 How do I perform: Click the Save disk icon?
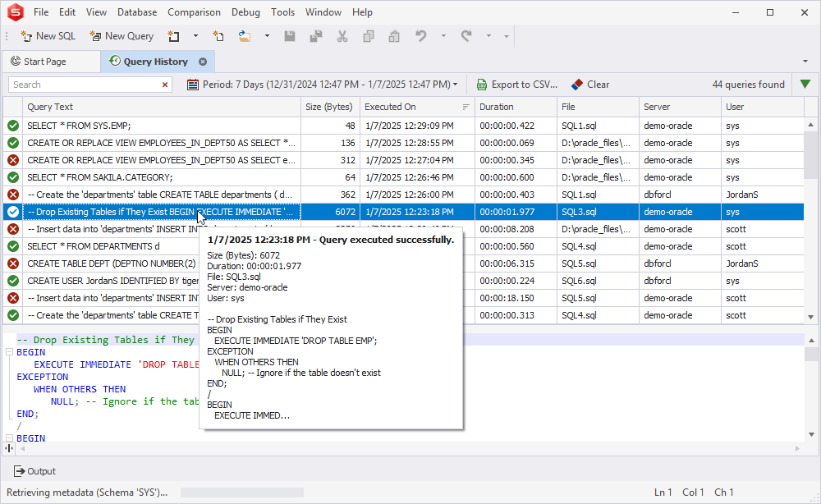(x=290, y=36)
